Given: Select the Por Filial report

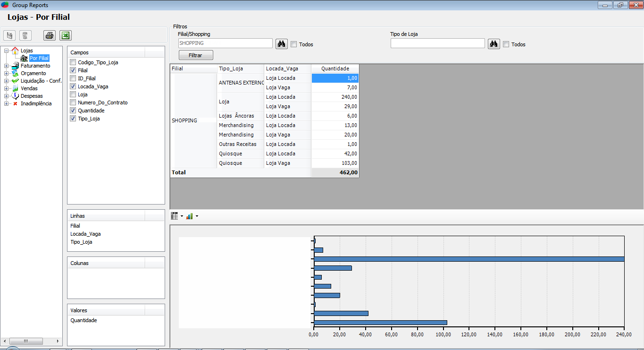Looking at the screenshot, I should point(39,58).
